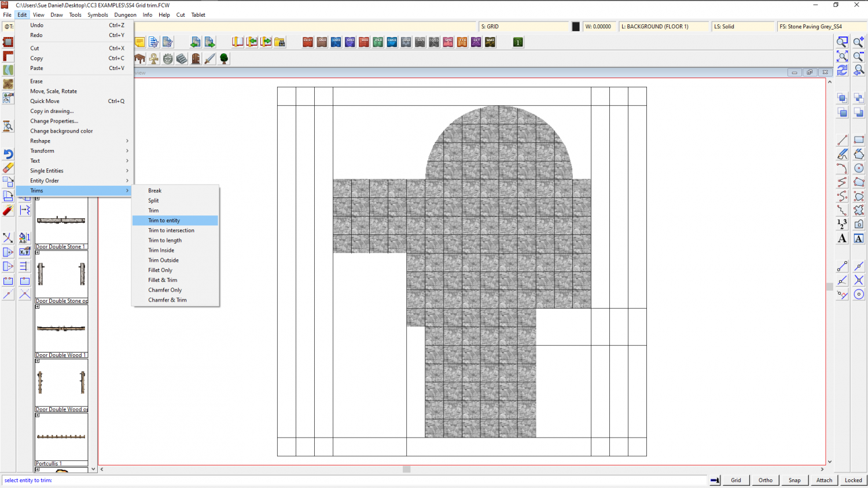
Task: Click the green '1' floor level icon
Action: (x=518, y=42)
